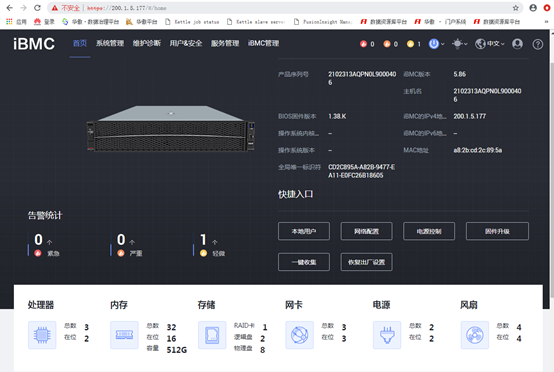Click the critical alarm red icon in header
The width and height of the screenshot is (554, 372).
coord(363,44)
